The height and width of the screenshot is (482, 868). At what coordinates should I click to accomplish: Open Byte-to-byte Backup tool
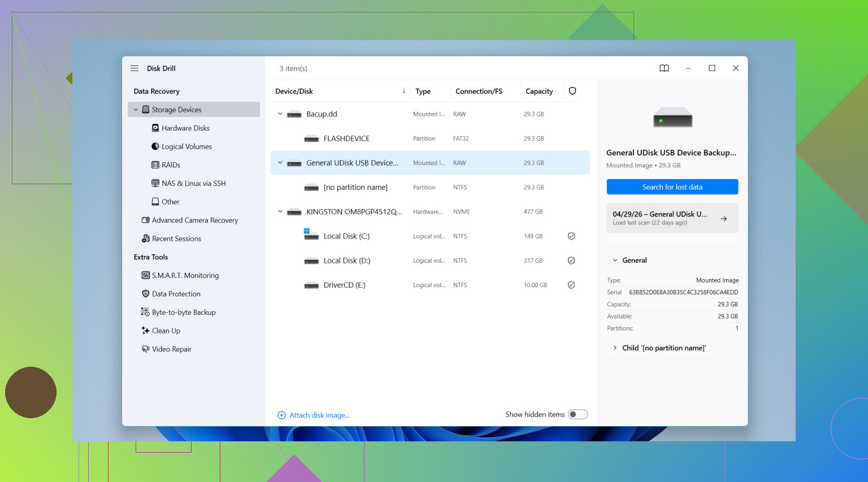click(x=184, y=312)
